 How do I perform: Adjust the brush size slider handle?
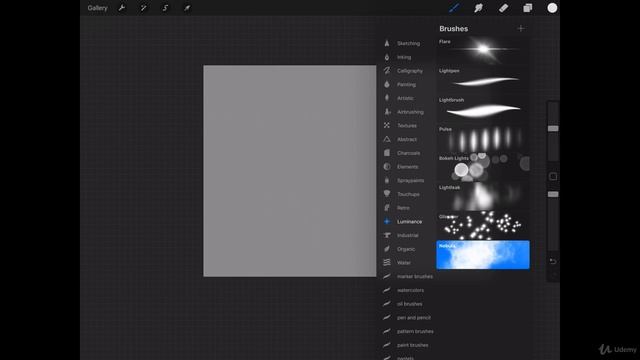[x=553, y=129]
